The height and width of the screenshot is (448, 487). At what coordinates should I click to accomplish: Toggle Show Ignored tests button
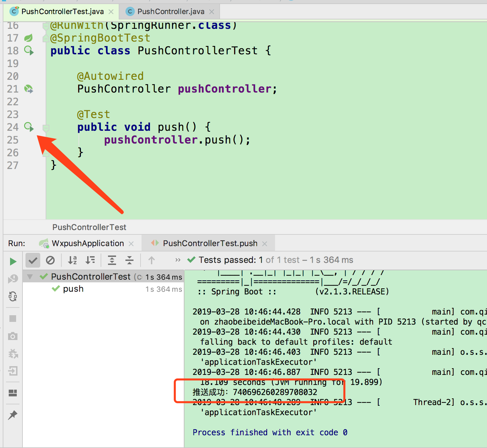click(50, 260)
